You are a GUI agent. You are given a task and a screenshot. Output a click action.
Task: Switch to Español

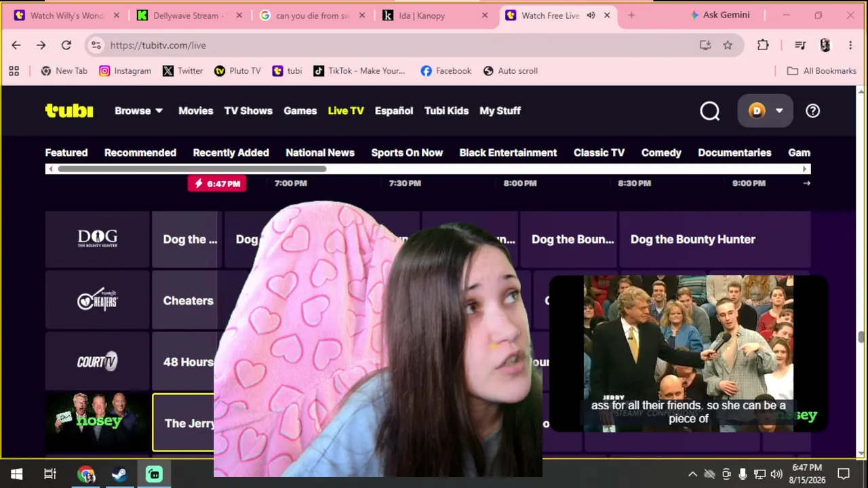point(394,110)
